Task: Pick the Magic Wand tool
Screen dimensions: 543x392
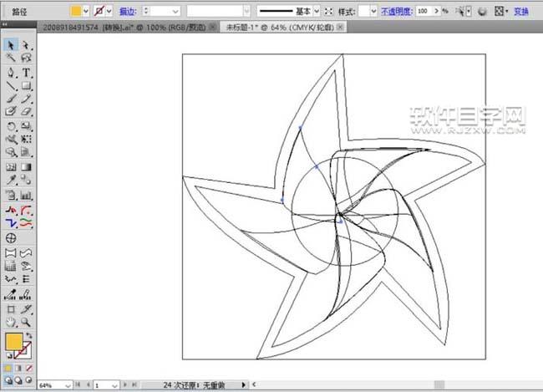Action: (11, 58)
